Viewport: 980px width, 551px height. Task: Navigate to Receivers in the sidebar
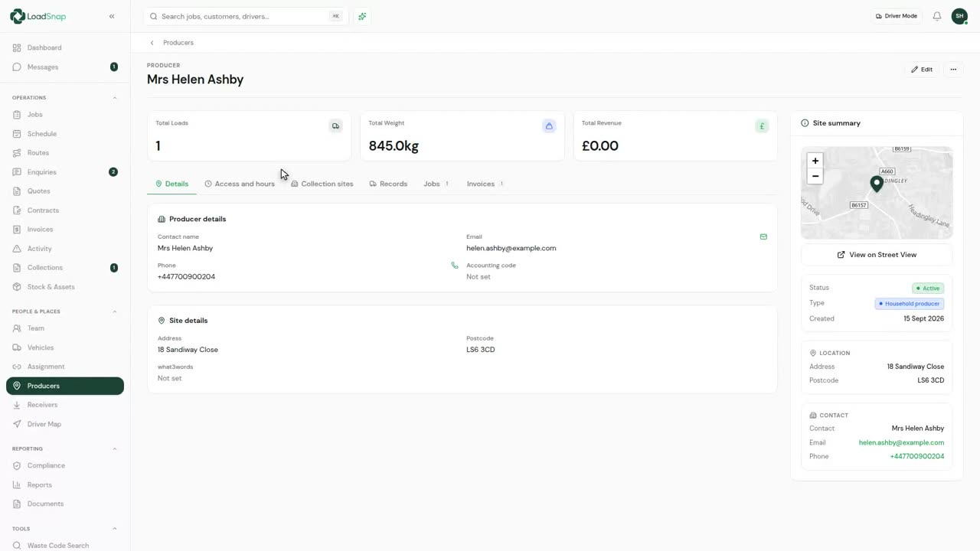click(65, 405)
